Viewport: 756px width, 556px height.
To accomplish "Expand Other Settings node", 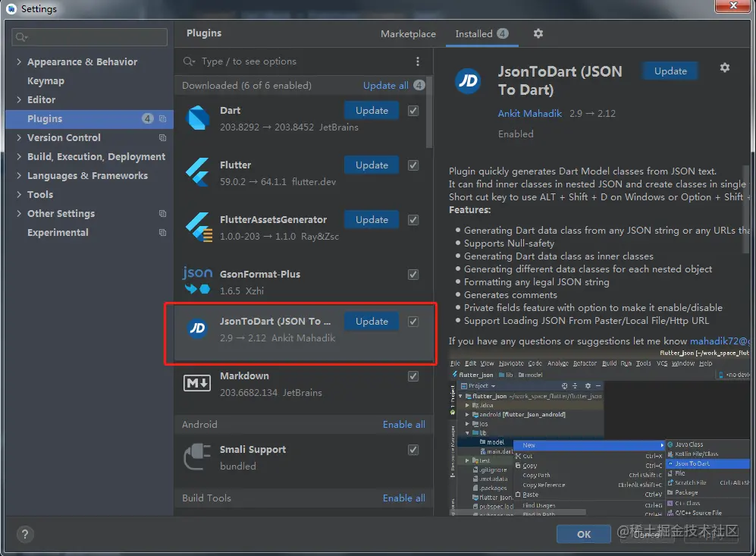I will click(x=19, y=214).
